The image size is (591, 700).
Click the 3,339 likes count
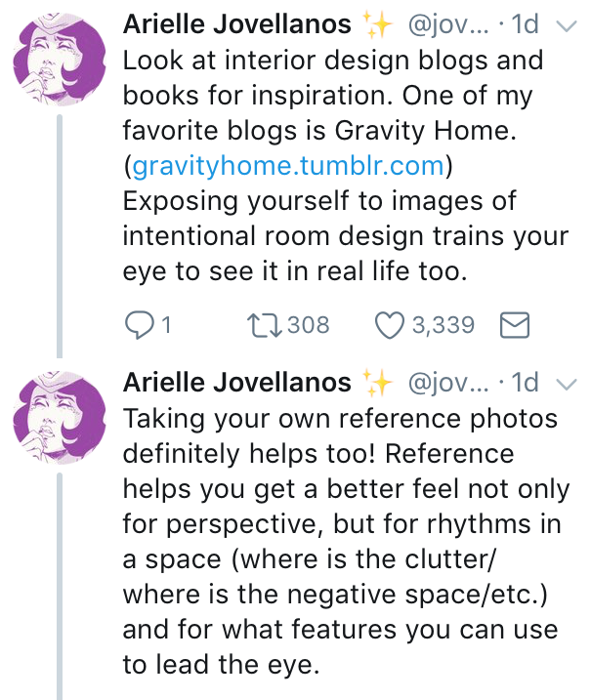pos(443,325)
